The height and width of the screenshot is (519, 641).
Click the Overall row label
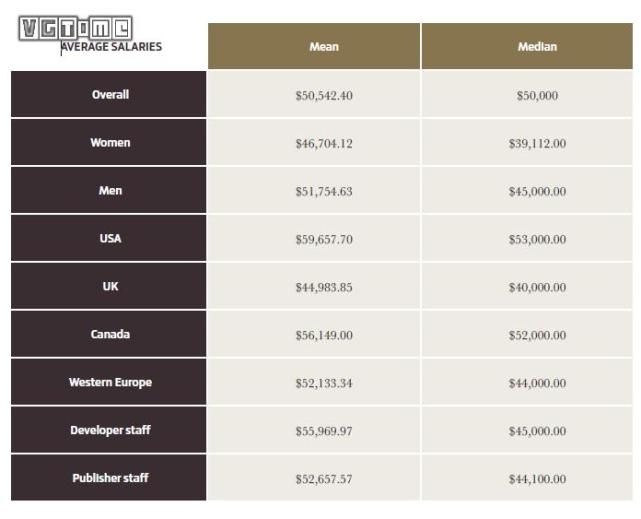coord(109,94)
